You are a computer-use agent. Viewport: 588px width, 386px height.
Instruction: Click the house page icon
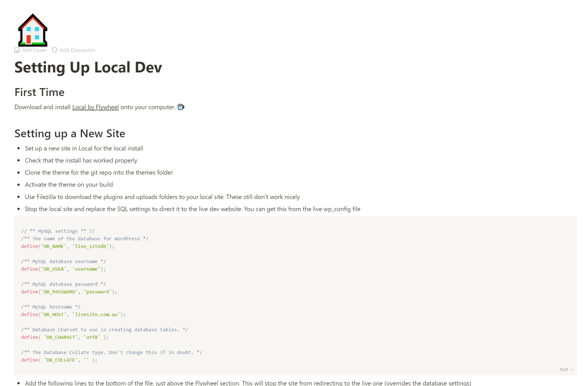coord(33,30)
